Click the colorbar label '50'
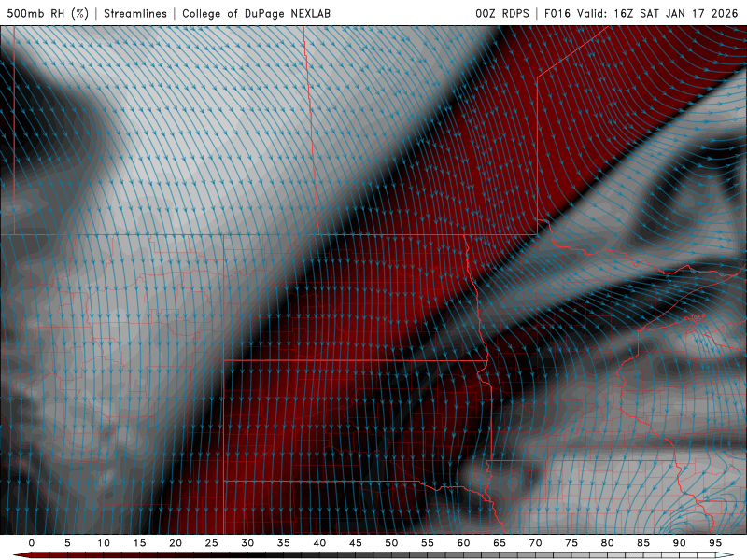The width and height of the screenshot is (747, 560). click(x=391, y=543)
